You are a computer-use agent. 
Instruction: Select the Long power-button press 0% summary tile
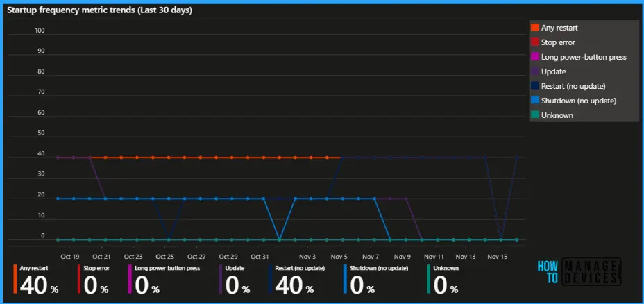click(x=164, y=279)
